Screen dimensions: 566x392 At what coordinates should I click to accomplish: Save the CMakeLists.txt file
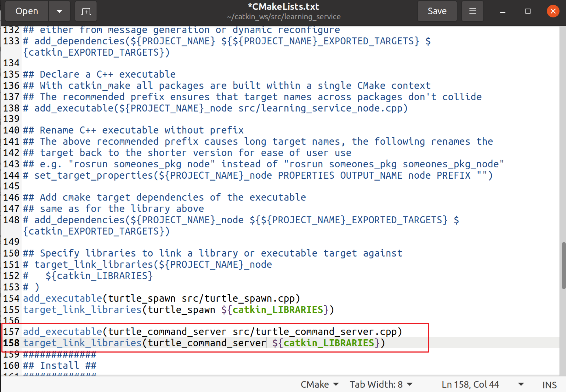coord(437,11)
